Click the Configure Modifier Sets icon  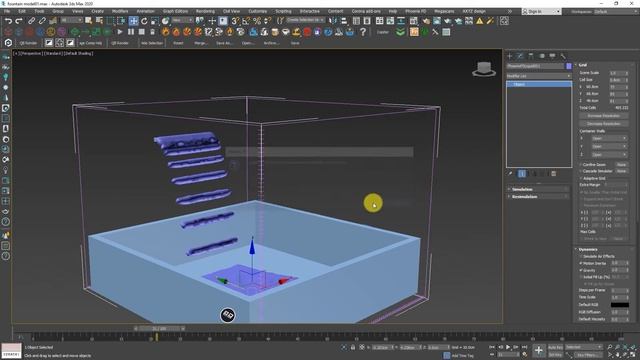point(553,174)
